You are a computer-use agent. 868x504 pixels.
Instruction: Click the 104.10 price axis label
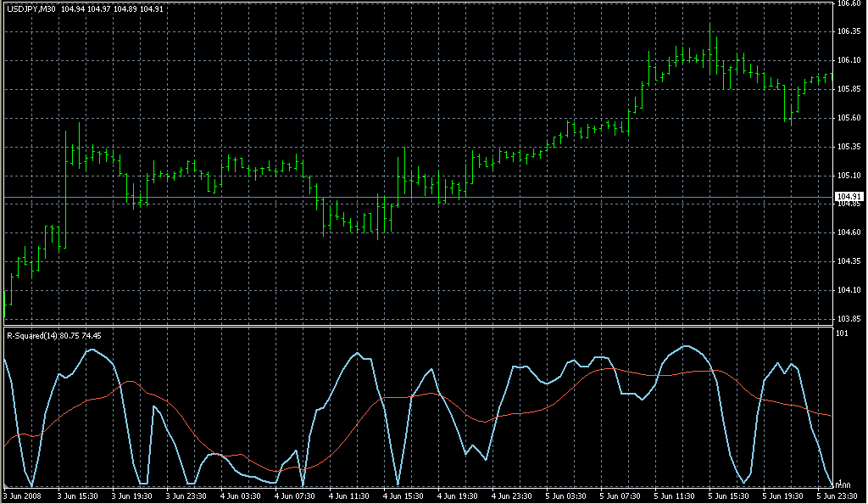click(849, 290)
